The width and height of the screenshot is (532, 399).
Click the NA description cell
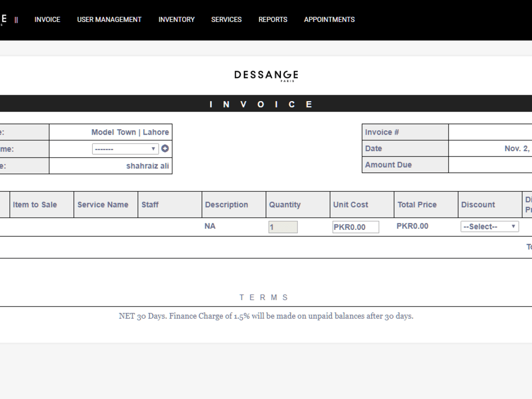point(210,226)
